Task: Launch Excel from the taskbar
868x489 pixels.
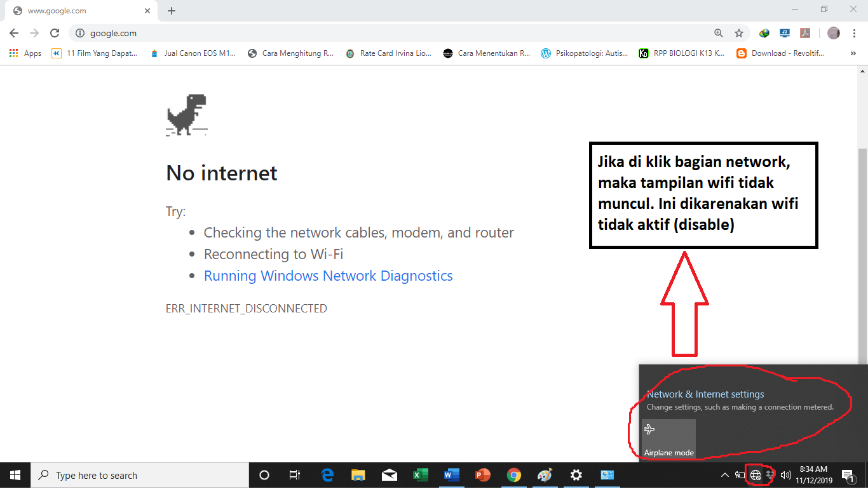Action: point(420,475)
